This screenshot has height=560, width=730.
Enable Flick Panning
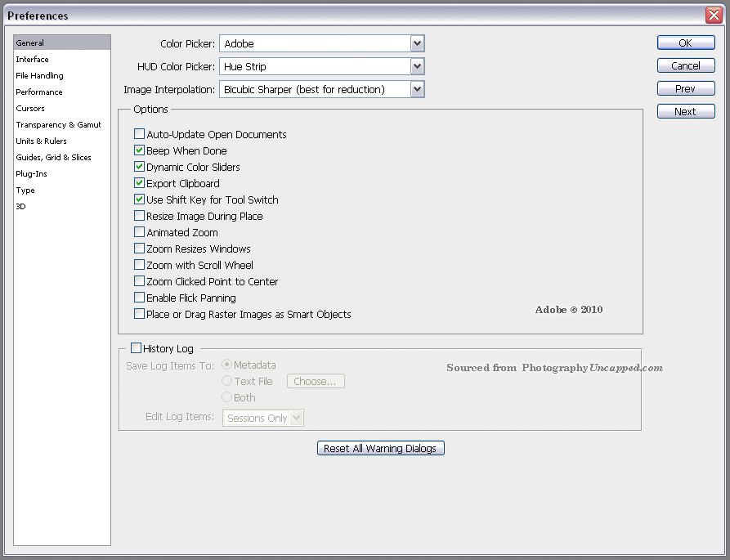(x=139, y=298)
